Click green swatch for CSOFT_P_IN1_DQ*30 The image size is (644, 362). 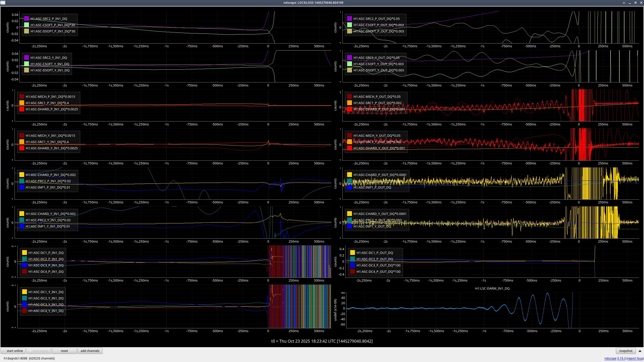pyautogui.click(x=26, y=25)
